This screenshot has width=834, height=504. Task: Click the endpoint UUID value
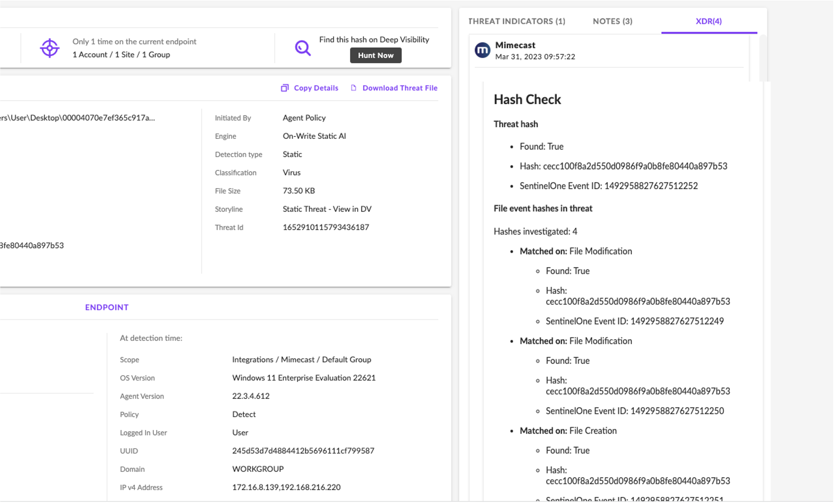303,451
